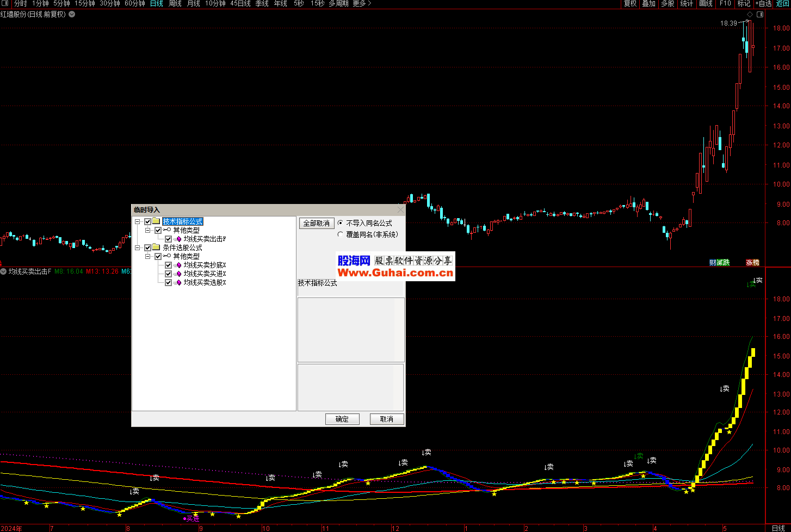The image size is (791, 532).
Task: Open F10 company info
Action: (x=725, y=4)
